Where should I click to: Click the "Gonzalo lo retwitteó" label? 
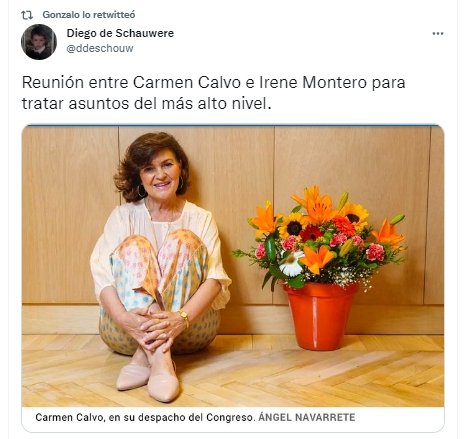tap(89, 15)
